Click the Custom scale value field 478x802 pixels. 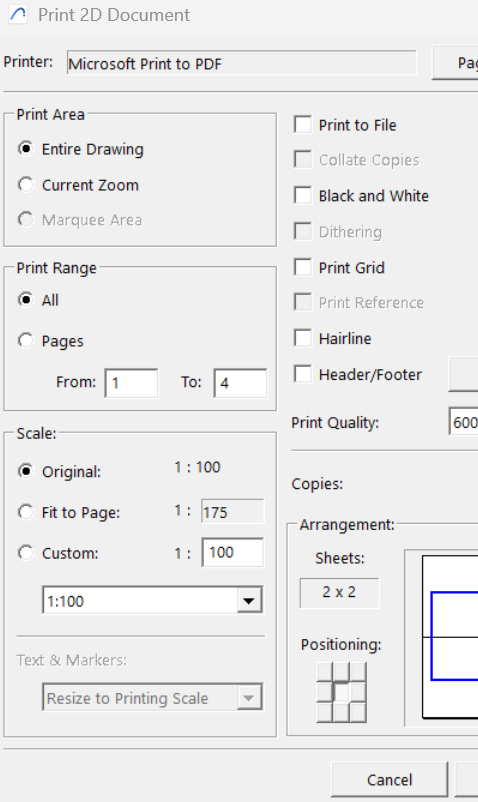point(233,552)
